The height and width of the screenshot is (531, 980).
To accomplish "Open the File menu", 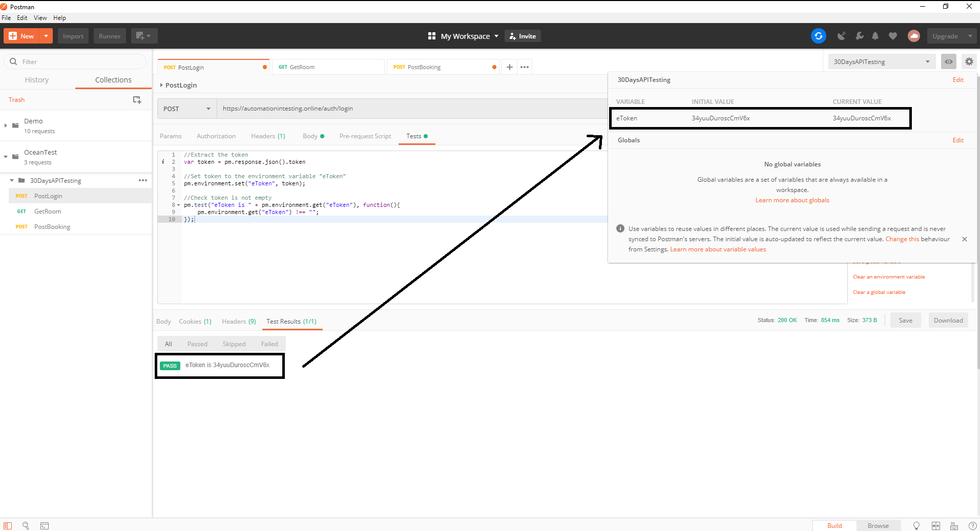I will (x=6, y=18).
